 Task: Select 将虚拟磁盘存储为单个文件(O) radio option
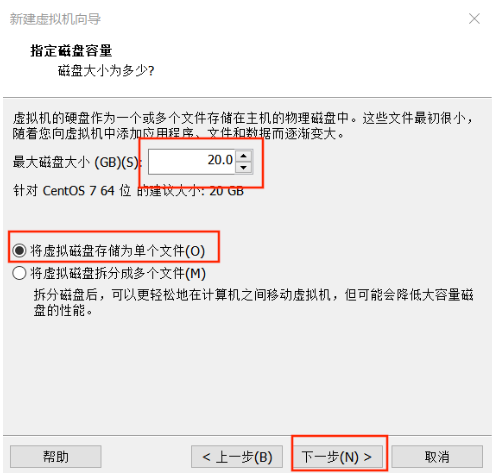coord(108,251)
